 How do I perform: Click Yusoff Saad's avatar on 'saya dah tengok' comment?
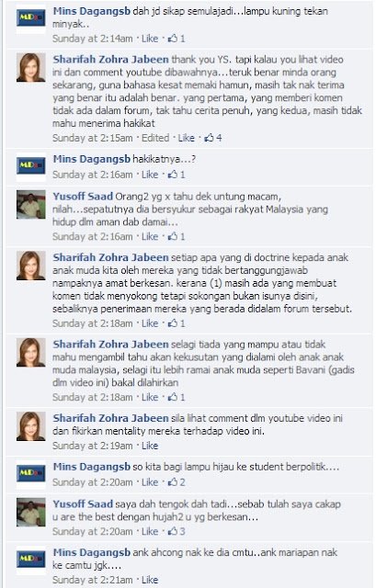coord(30,513)
